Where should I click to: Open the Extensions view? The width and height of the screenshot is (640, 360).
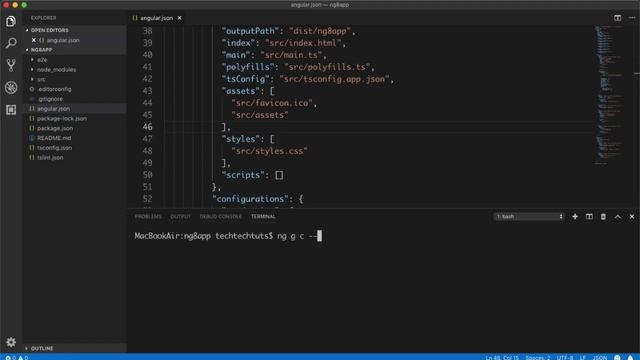coord(11,109)
